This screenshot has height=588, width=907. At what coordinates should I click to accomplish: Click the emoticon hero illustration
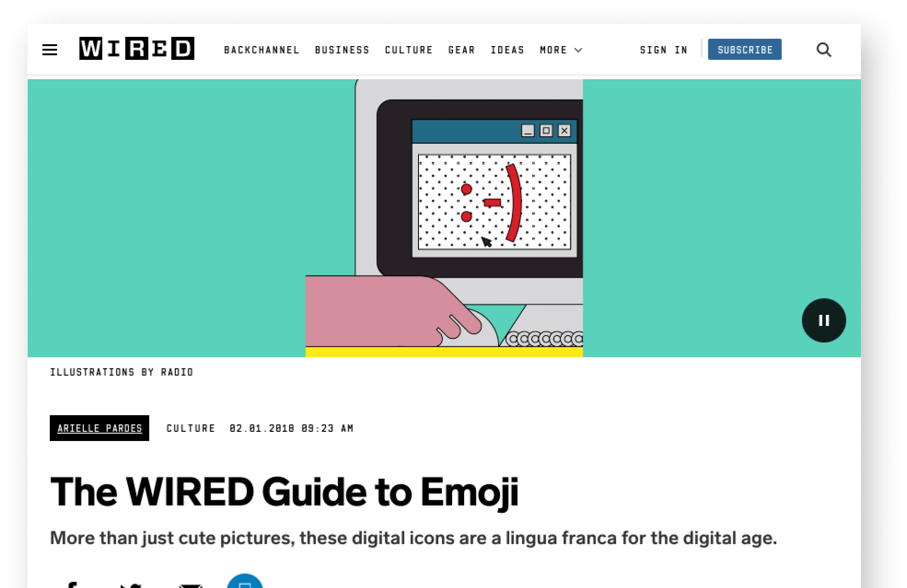click(x=444, y=218)
